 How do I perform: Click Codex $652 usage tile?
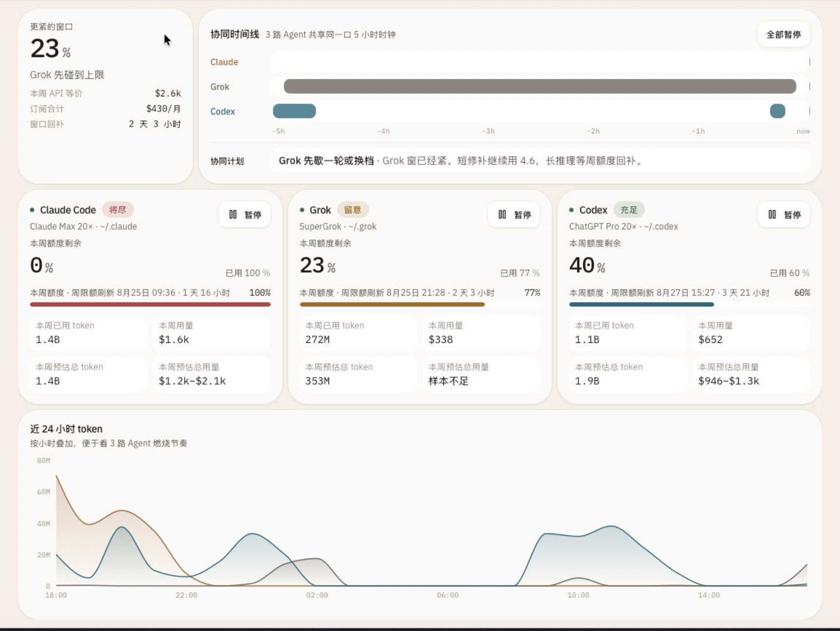751,333
